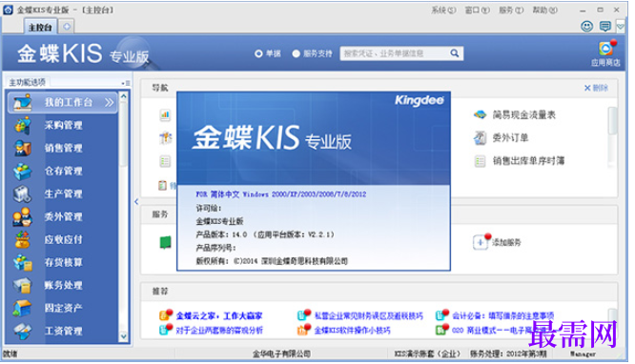Click the 推荐 section header
The image size is (635, 364).
coord(160,292)
